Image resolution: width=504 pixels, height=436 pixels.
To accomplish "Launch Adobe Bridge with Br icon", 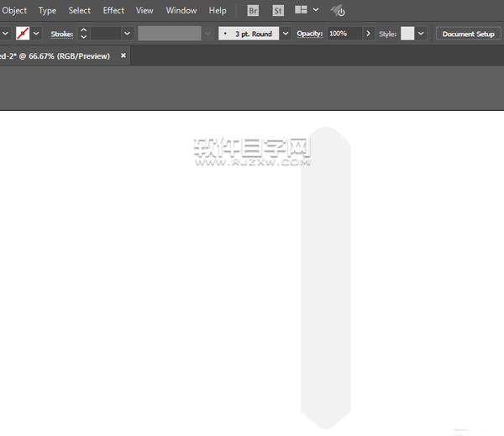I will (x=254, y=11).
